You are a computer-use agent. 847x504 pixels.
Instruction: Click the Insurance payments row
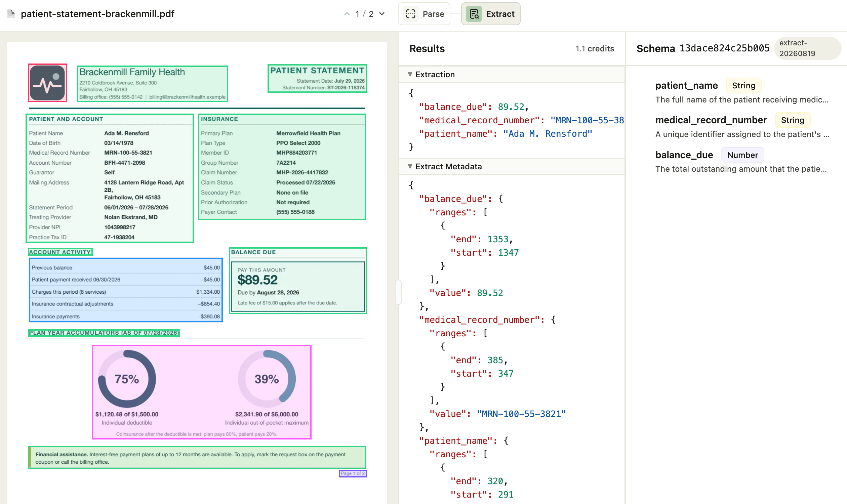pyautogui.click(x=126, y=316)
